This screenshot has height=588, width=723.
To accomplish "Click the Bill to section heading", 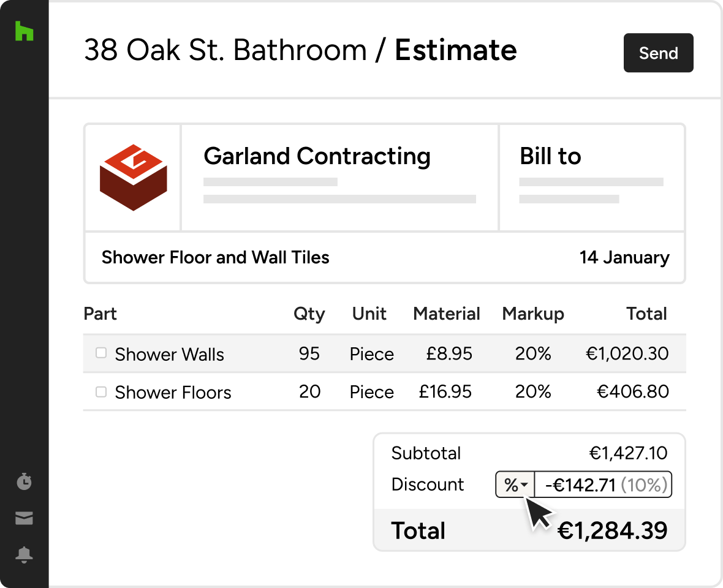I will [550, 157].
